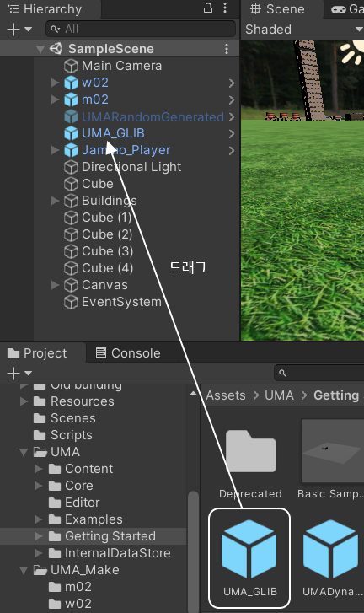Expand the InternalDataStore folder
Screen dimensions: 364x613
click(38, 553)
